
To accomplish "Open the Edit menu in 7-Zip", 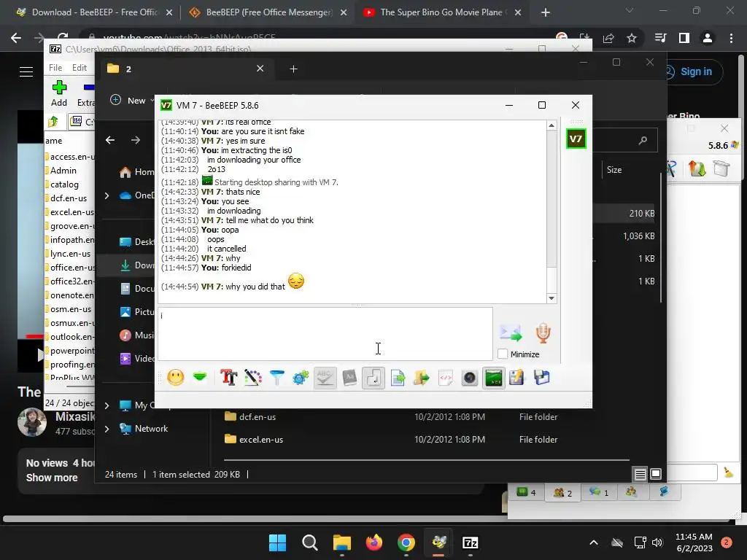I will [x=79, y=68].
